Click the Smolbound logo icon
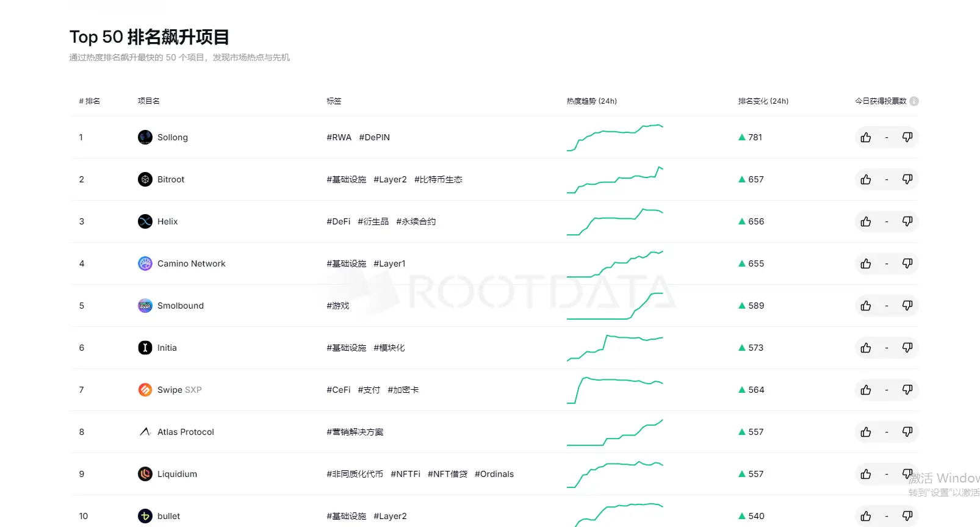 point(145,306)
